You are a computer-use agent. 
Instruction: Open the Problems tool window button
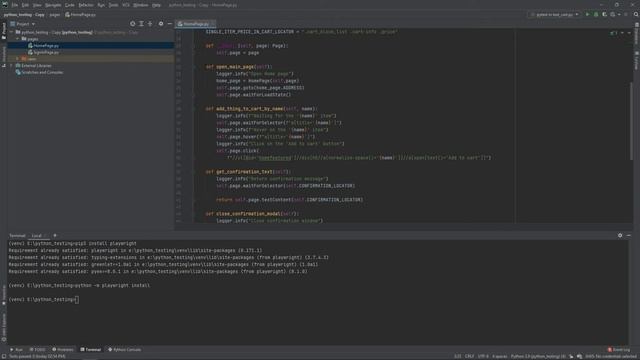coord(62,349)
